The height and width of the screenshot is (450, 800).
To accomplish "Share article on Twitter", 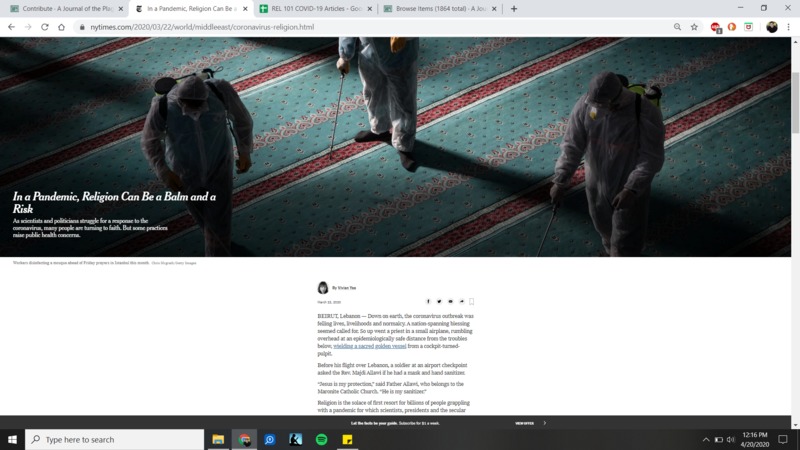I will click(439, 301).
